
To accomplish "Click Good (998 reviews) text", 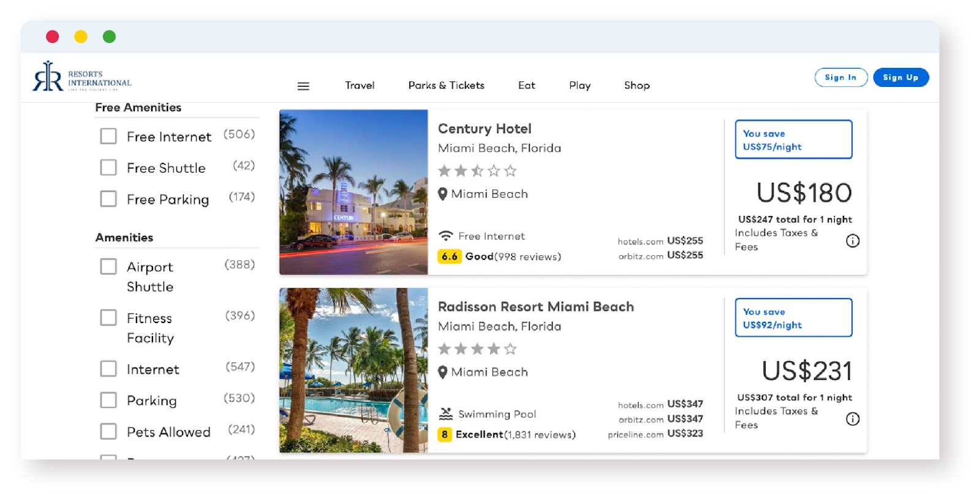I will pyautogui.click(x=513, y=256).
